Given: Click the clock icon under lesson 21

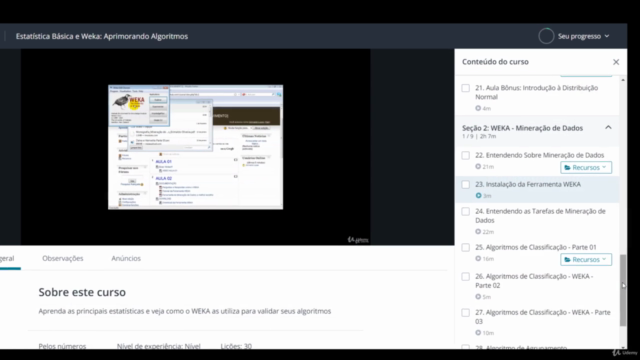Looking at the screenshot, I should tap(478, 108).
